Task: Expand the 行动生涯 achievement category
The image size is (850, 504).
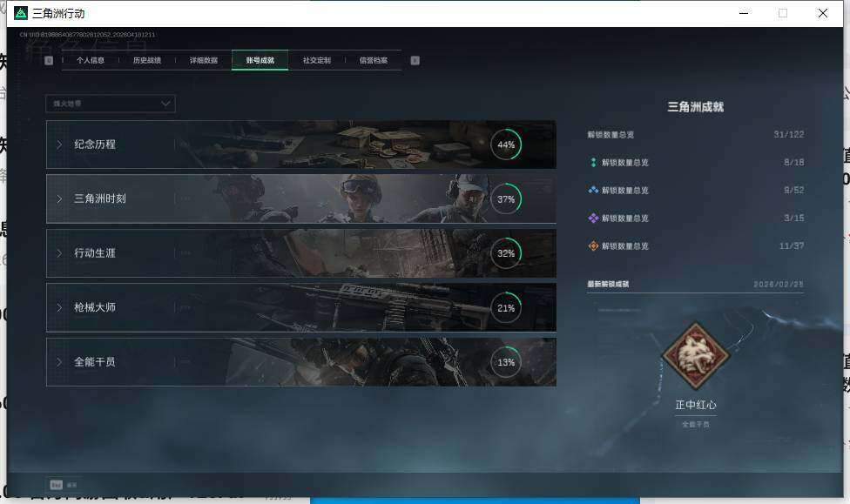Action: coord(300,253)
